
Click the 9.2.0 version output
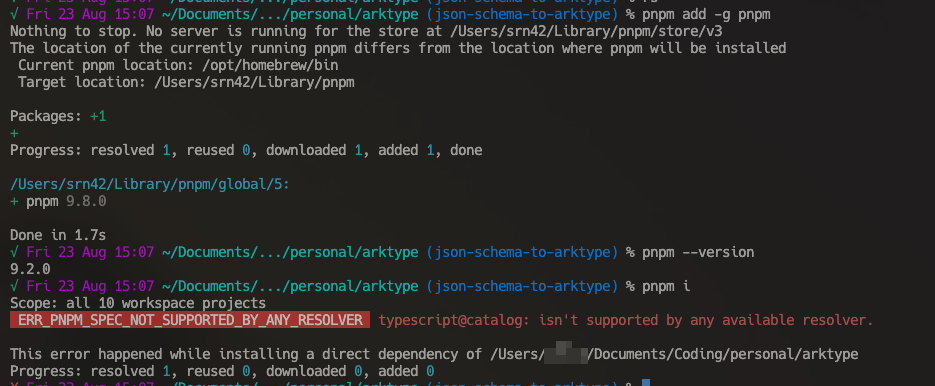coord(30,269)
